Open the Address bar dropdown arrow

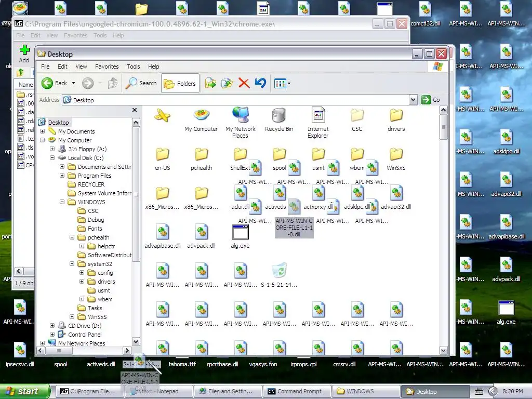pyautogui.click(x=413, y=100)
